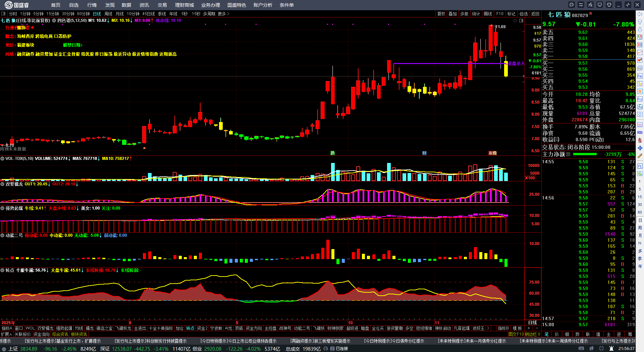Click the minus button beside 模板
This screenshot has height=352, width=644.
coord(537,328)
